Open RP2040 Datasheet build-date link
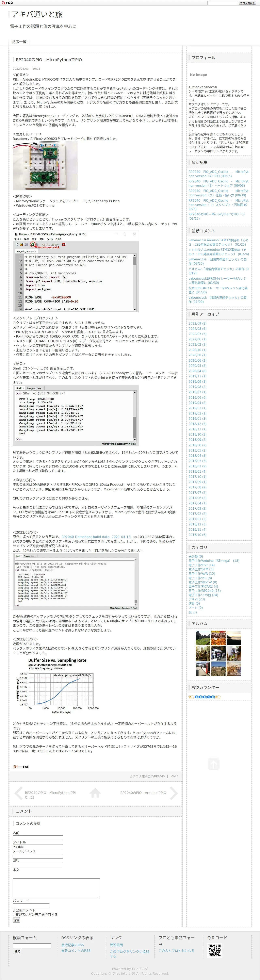This screenshot has height=980, width=260. 96,537
